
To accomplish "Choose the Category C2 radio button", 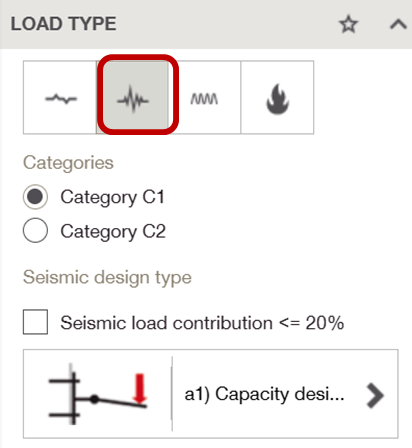I will [x=35, y=230].
